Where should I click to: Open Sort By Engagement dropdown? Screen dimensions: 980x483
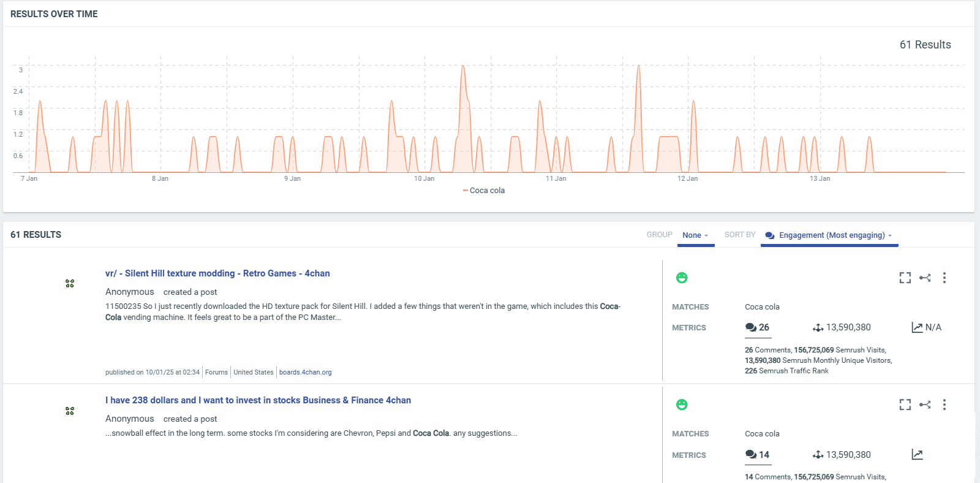point(829,236)
